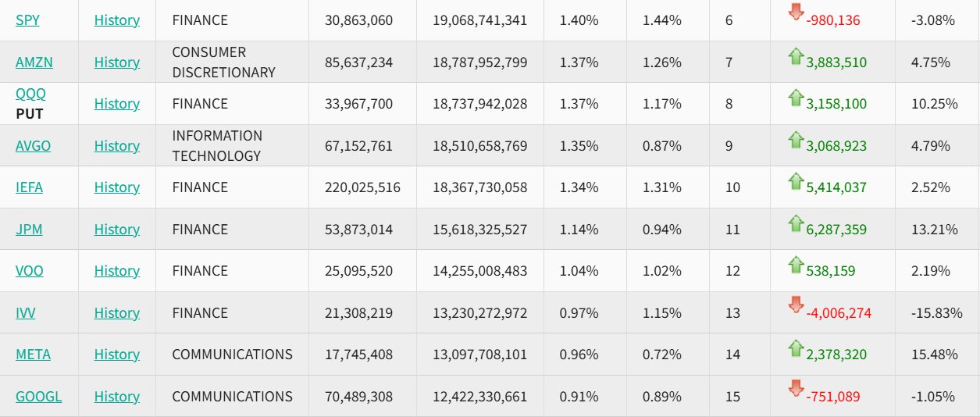Viewport: 980px width, 417px height.
Task: Open the META ticker link
Action: pos(33,355)
